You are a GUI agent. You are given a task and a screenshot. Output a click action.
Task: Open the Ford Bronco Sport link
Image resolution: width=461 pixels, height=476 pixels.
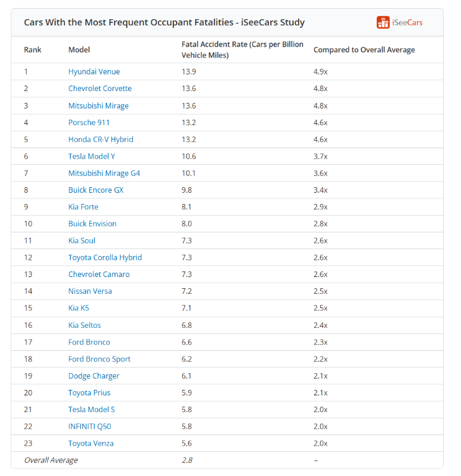click(99, 359)
